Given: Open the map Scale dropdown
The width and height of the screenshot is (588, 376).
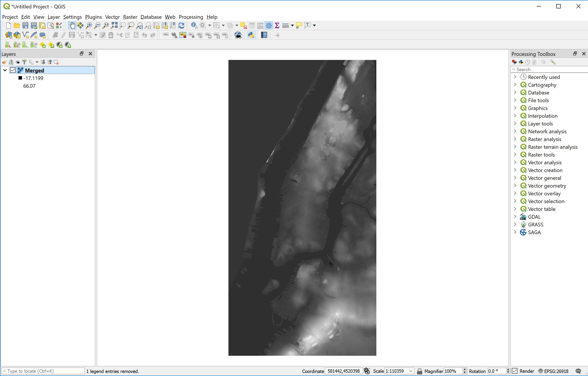Looking at the screenshot, I should (x=410, y=371).
